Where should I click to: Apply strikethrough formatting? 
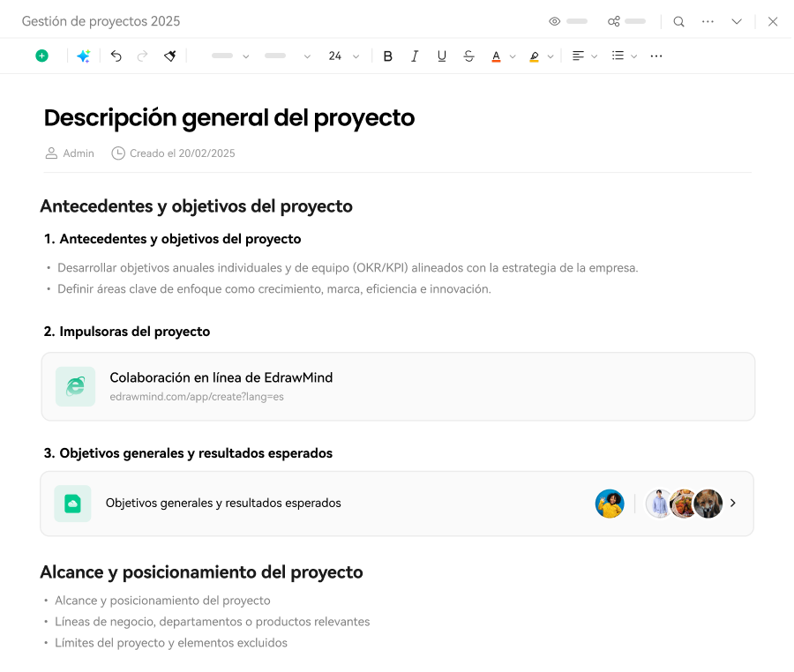[468, 56]
